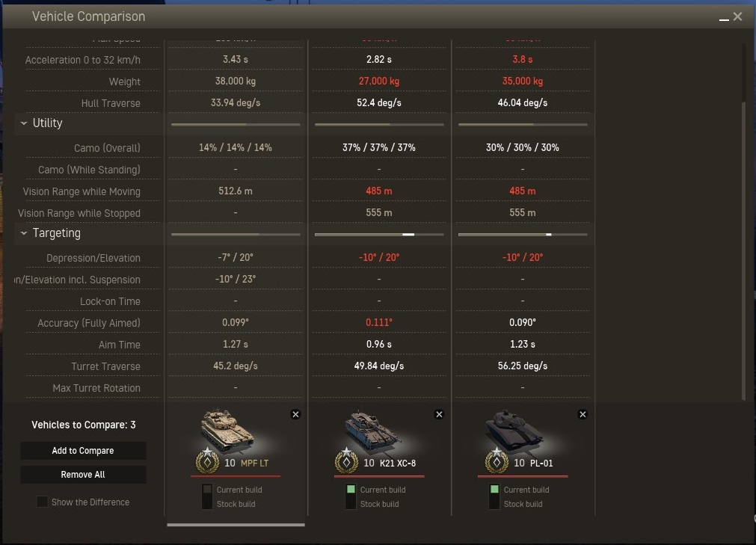Screen dimensions: 756x545
Task: Click the vertical scrollbar thumb
Action: (743, 250)
